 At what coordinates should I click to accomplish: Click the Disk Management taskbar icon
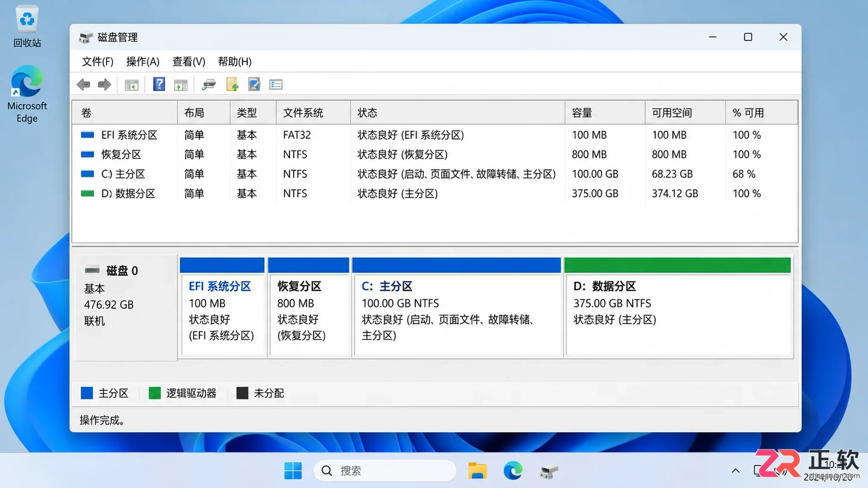[549, 471]
